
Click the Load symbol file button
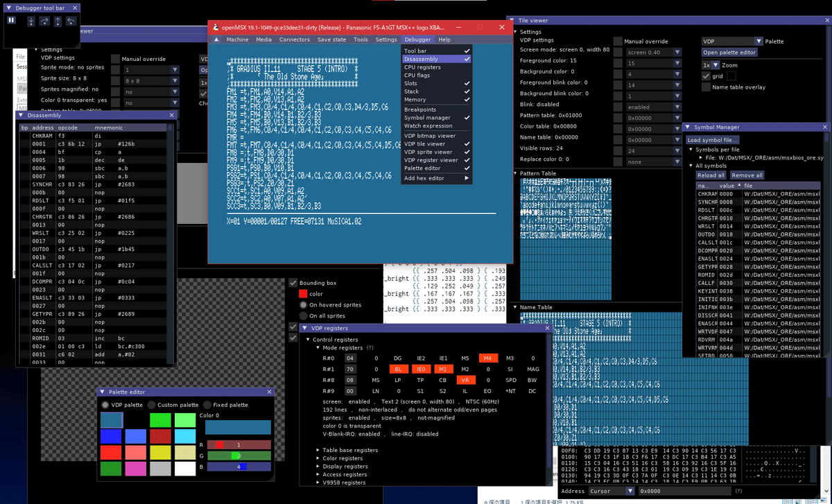713,139
